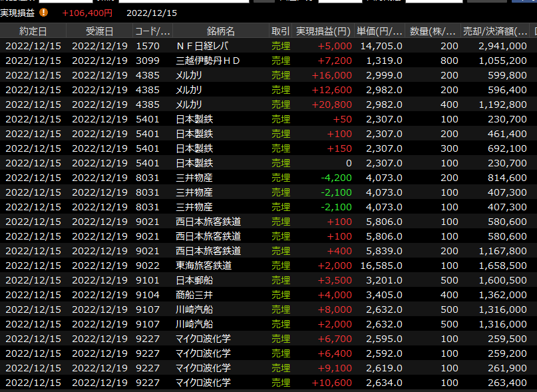537x392 pixels.
Task: Sort by 実現損益(円) column header
Action: [x=323, y=31]
